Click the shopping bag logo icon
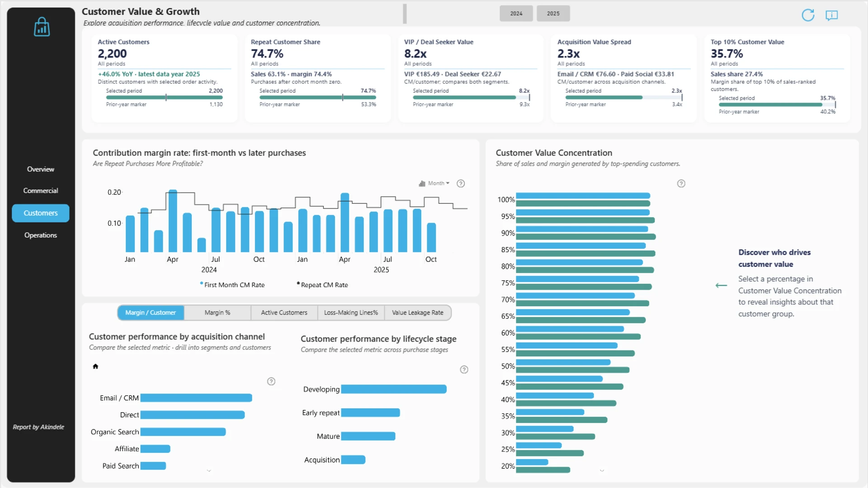The height and width of the screenshot is (488, 868). pos(42,27)
